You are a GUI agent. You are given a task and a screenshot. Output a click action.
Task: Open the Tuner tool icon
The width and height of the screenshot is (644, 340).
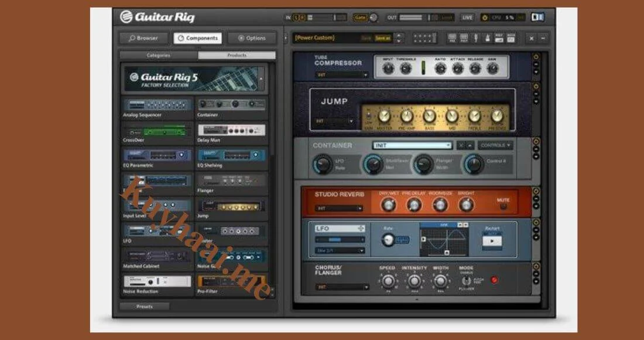tap(475, 38)
